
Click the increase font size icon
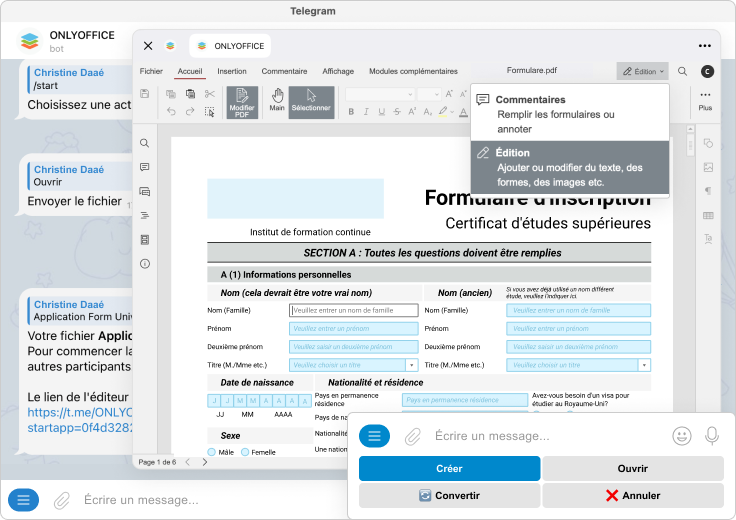coord(449,94)
